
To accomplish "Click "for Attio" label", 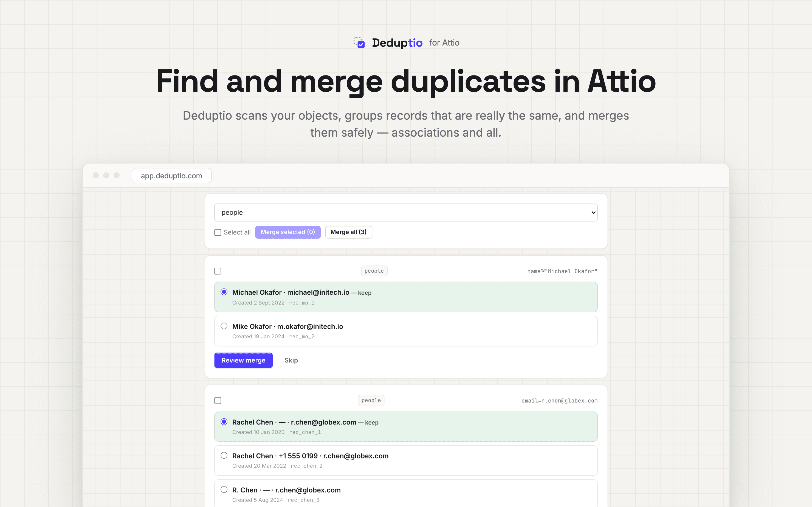I will point(444,43).
